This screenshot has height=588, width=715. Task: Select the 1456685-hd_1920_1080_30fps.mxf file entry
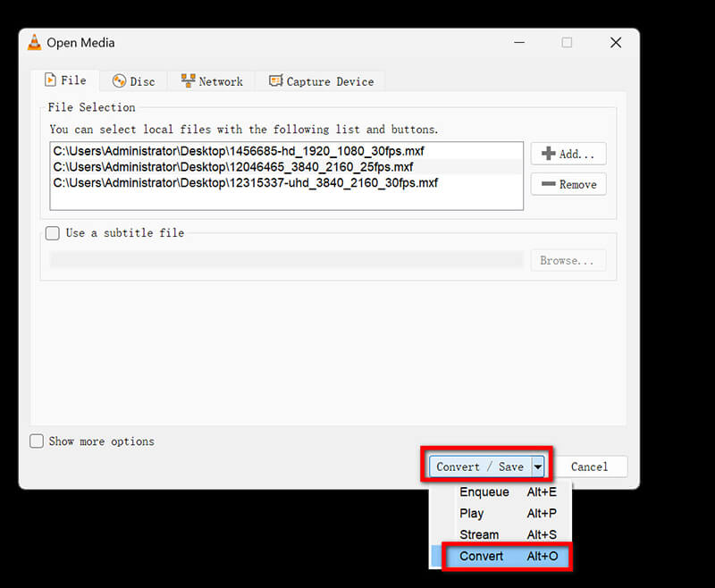[286, 151]
